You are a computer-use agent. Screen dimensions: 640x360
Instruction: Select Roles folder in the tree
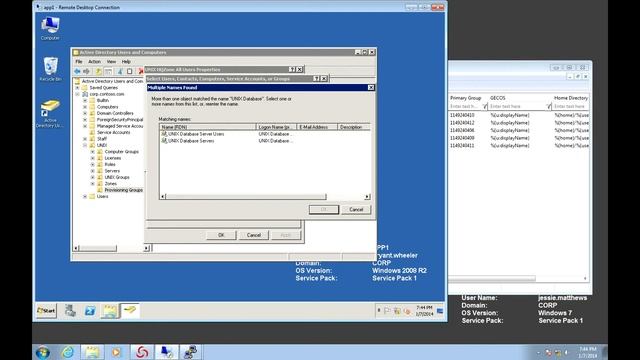110,164
